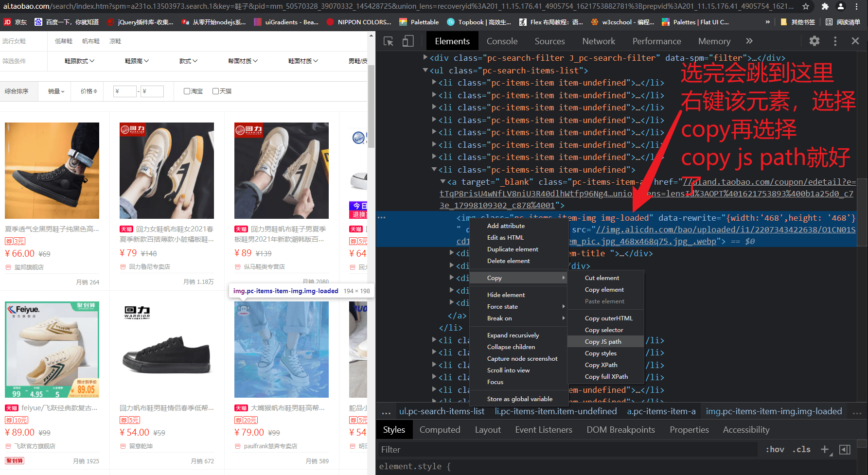
Task: Open the Chrome three-dot menu
Action: [x=857, y=6]
